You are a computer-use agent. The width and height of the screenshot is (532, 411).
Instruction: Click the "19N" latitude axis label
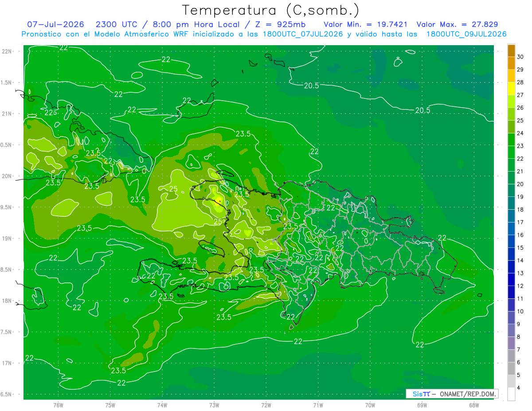(x=7, y=239)
